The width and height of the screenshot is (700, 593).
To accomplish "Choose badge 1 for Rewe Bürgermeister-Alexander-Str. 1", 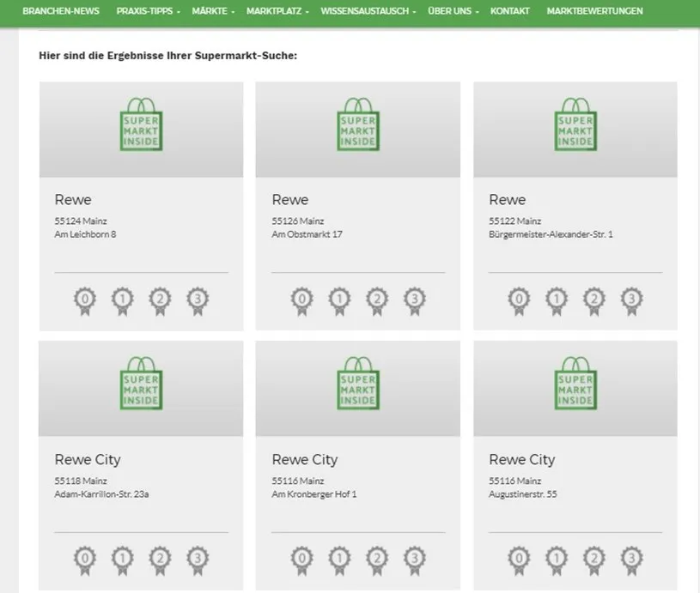I will 557,301.
